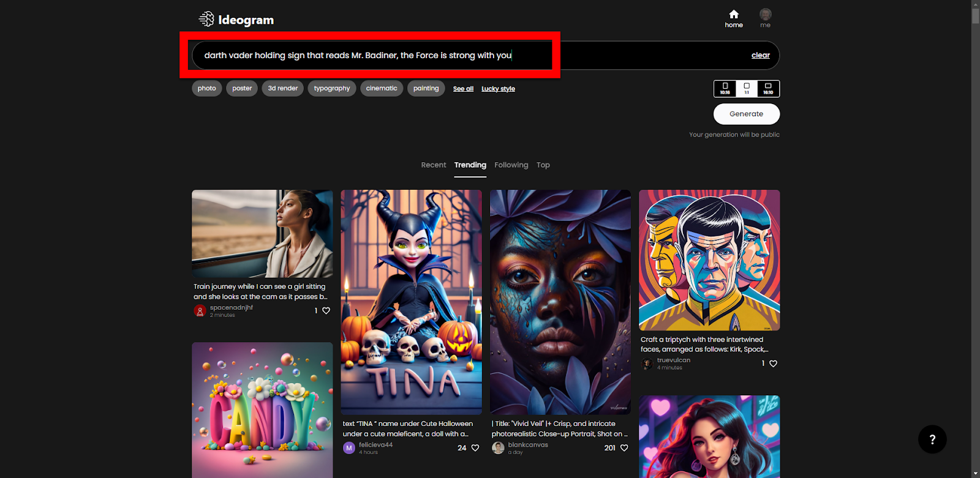980x478 pixels.
Task: Click the 'Title: Vivid Veil' caption
Action: coord(560,428)
